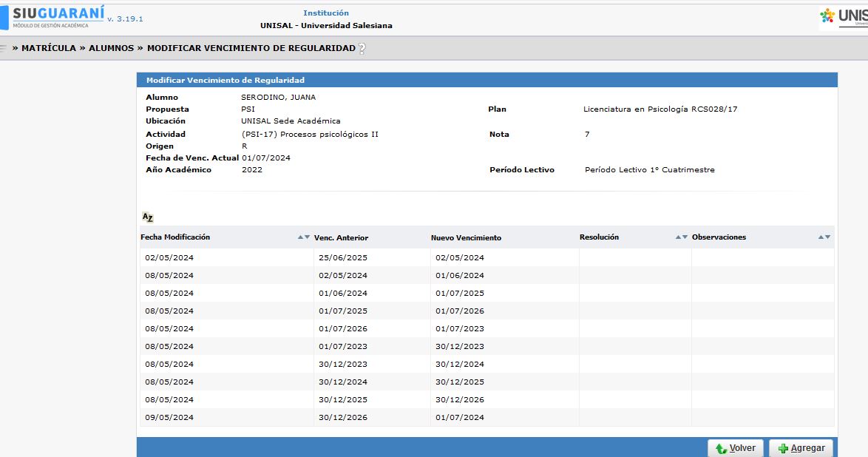Click the Observaciones column header
The width and height of the screenshot is (868, 457).
point(719,237)
